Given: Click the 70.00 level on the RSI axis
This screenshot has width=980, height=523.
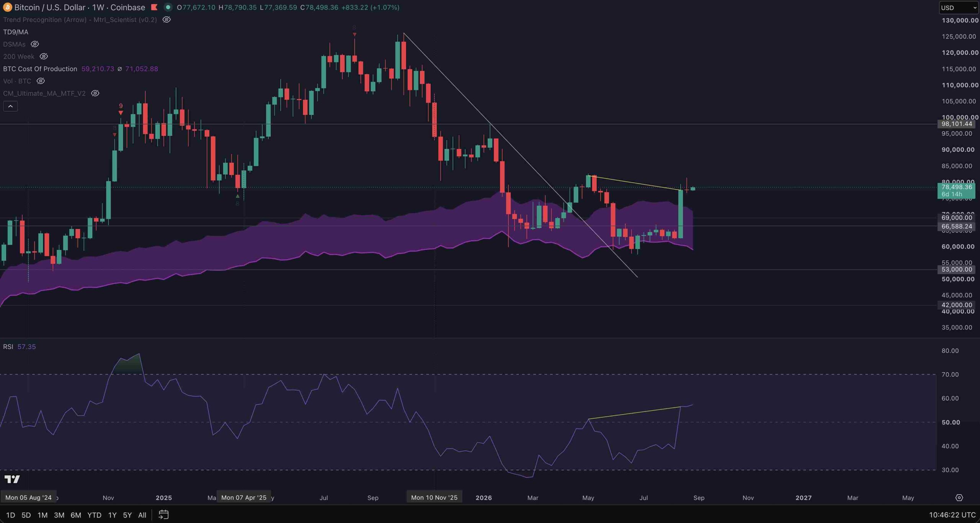Looking at the screenshot, I should [950, 374].
